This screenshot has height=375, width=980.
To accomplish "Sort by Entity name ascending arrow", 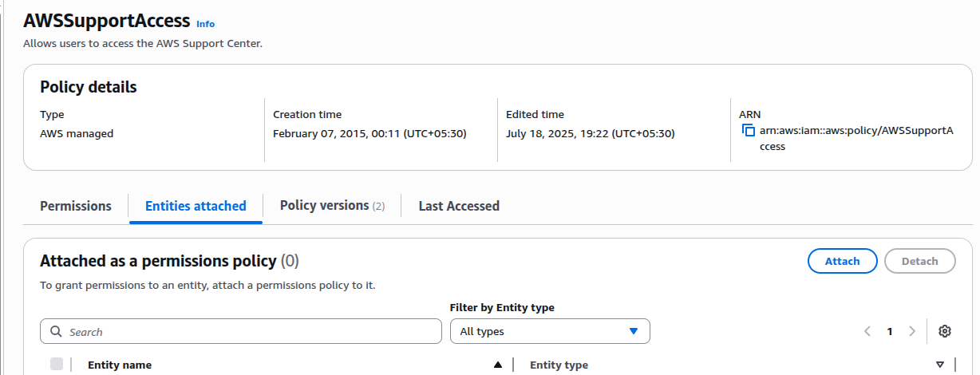I will coord(498,365).
